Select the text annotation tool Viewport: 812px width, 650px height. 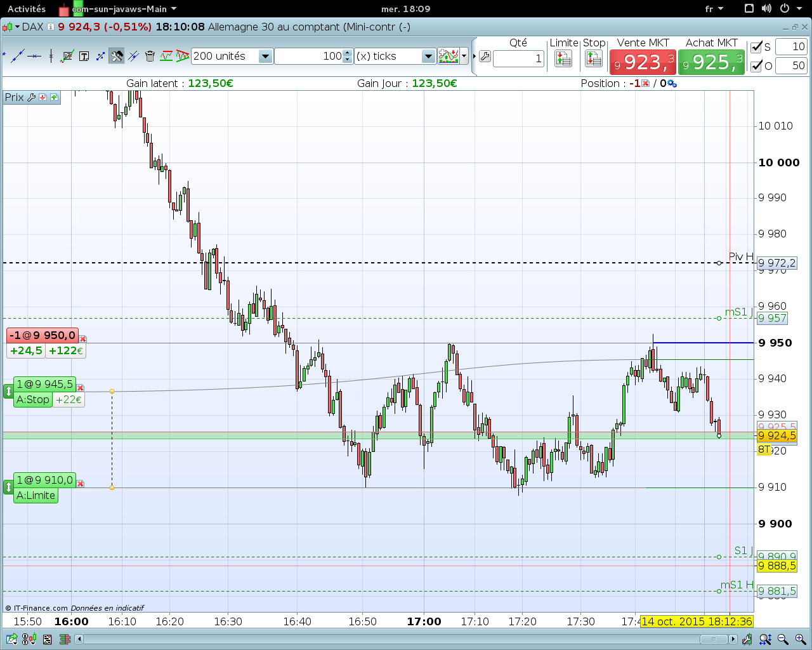click(84, 56)
